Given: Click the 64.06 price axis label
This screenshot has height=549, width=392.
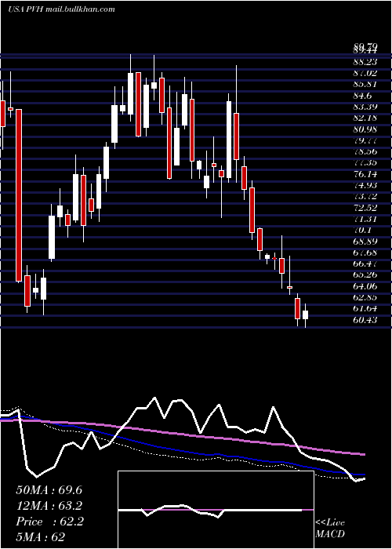Looking at the screenshot, I should coord(365,286).
